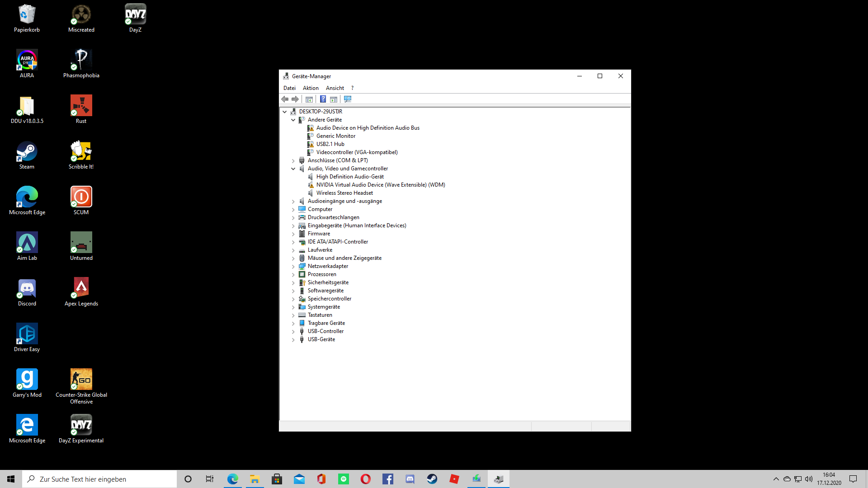Open the Ansicht menu
Viewport: 868px width, 488px height.
click(x=335, y=88)
